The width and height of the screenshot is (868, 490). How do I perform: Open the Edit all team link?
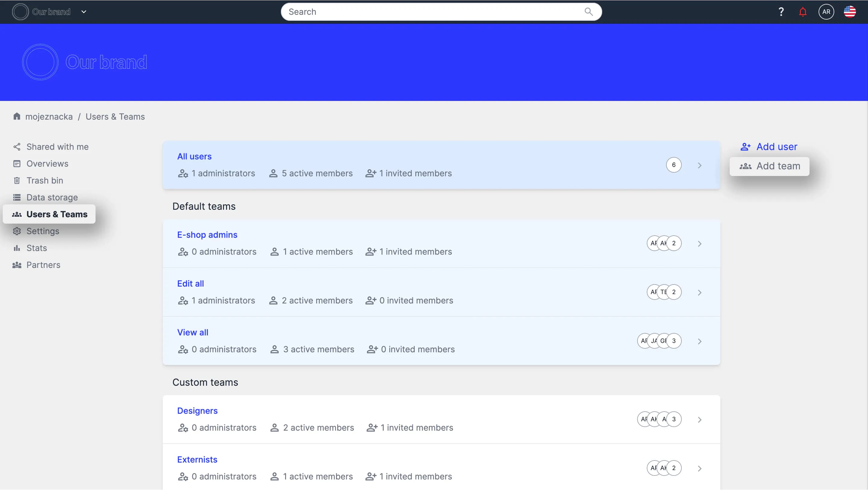point(190,283)
